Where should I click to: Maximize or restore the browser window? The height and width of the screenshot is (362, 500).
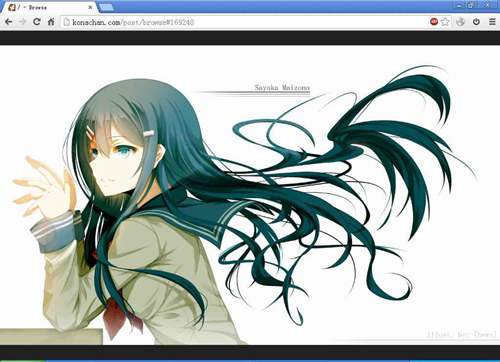click(471, 5)
